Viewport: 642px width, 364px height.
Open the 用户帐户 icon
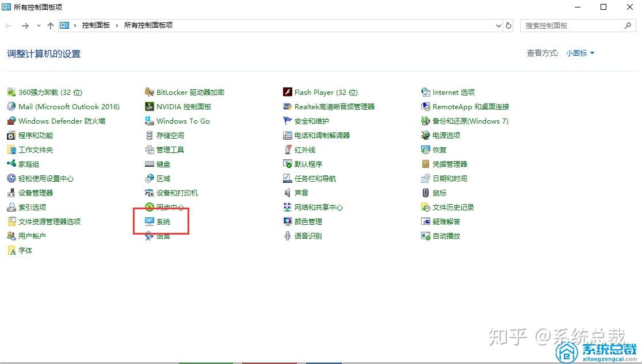(12, 236)
